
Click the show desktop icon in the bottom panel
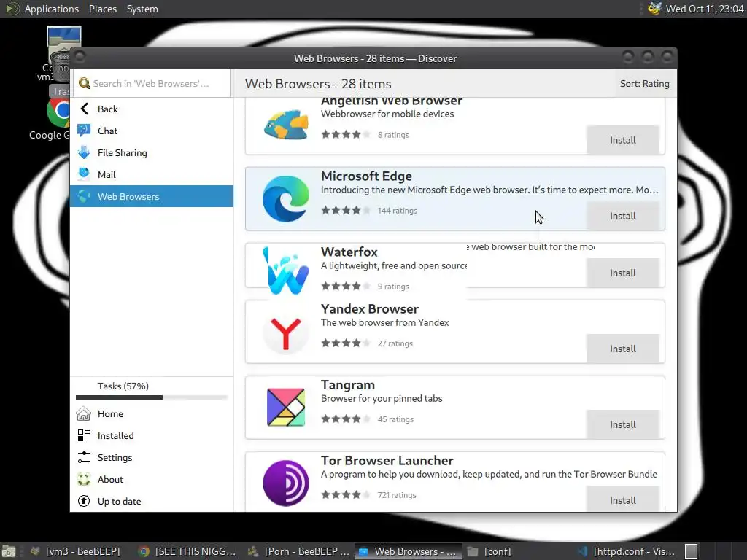pos(9,551)
